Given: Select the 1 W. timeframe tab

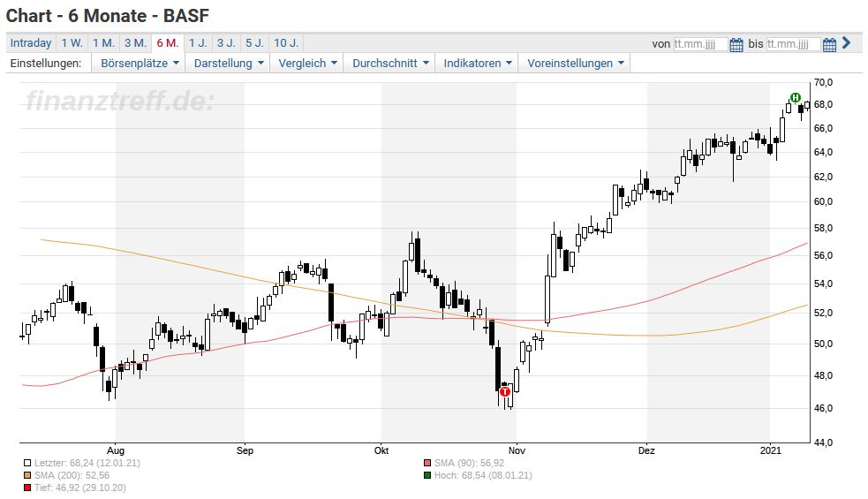Looking at the screenshot, I should (x=72, y=43).
